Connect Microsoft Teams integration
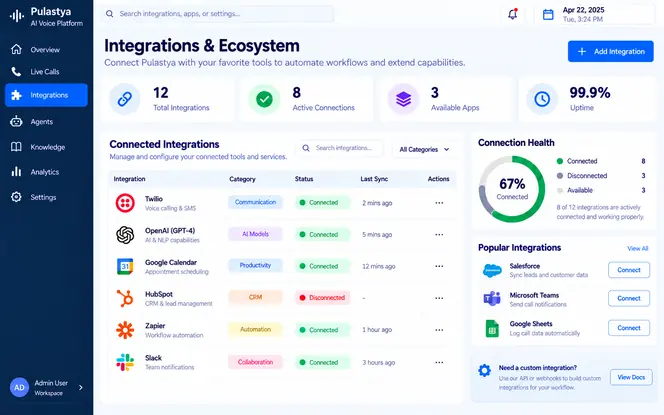Screen dimensions: 664x415 point(629,298)
